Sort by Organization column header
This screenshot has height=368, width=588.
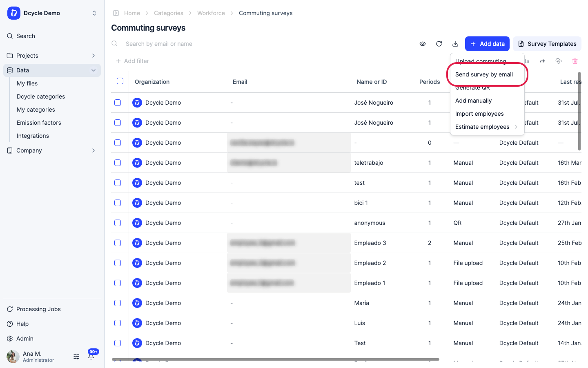pyautogui.click(x=152, y=82)
